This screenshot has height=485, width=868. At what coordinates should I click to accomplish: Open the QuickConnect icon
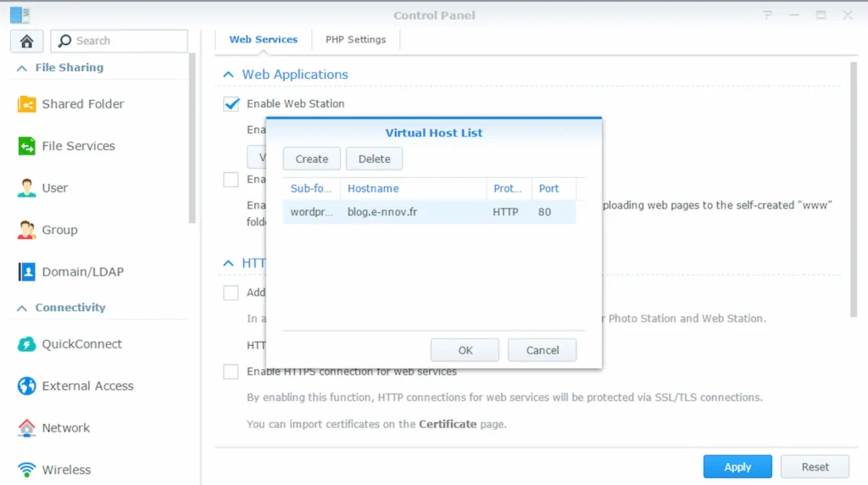(x=26, y=343)
